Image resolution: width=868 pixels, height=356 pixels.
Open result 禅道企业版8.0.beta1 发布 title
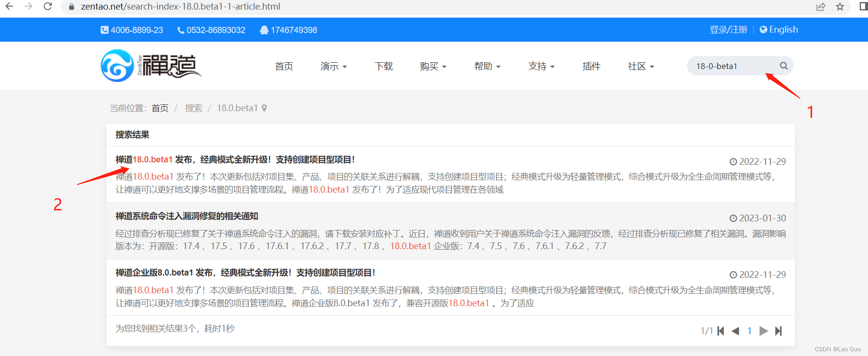[x=245, y=273]
